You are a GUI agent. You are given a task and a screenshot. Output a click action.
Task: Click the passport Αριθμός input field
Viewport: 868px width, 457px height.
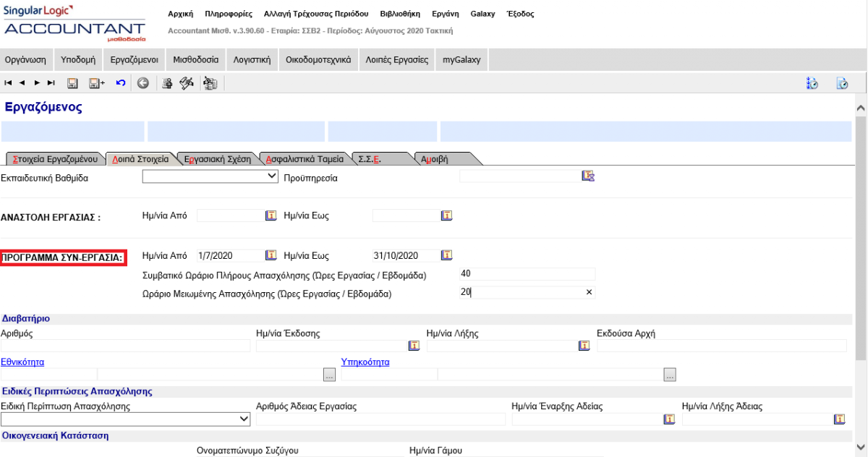[x=125, y=346]
